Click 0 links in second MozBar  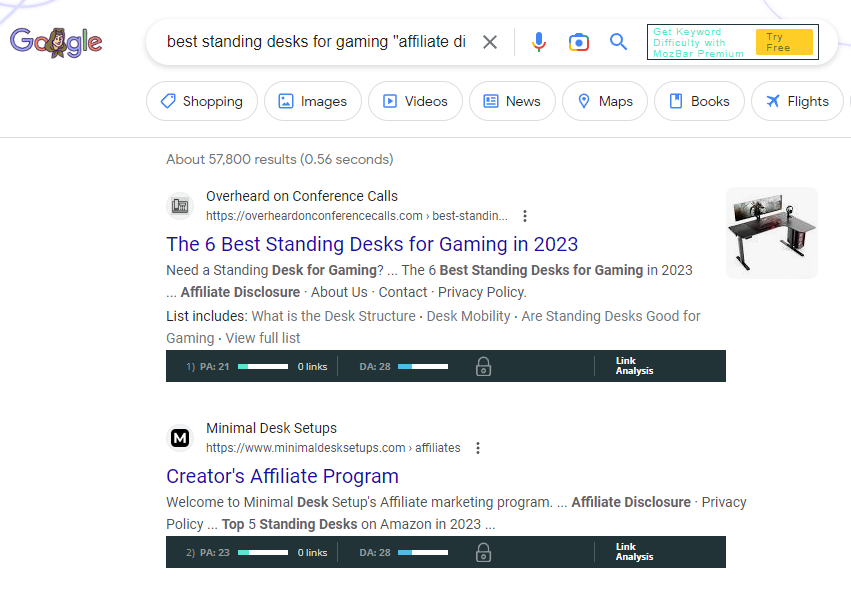point(312,553)
